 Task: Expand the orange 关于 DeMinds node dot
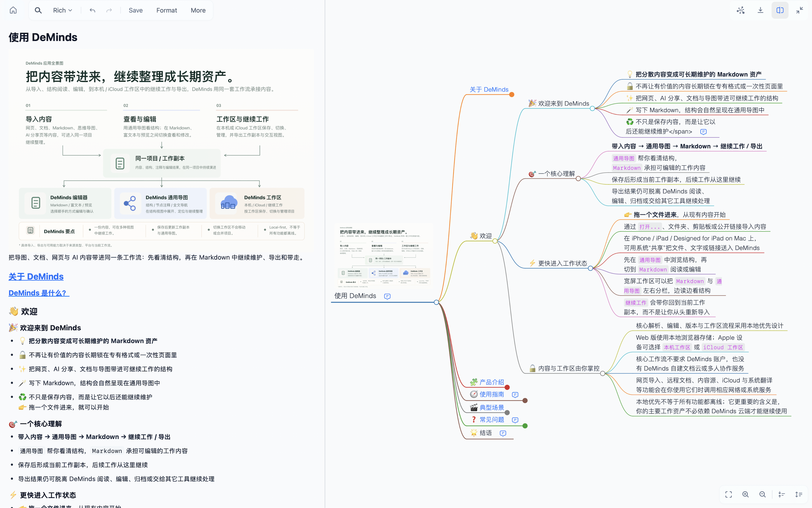(512, 95)
